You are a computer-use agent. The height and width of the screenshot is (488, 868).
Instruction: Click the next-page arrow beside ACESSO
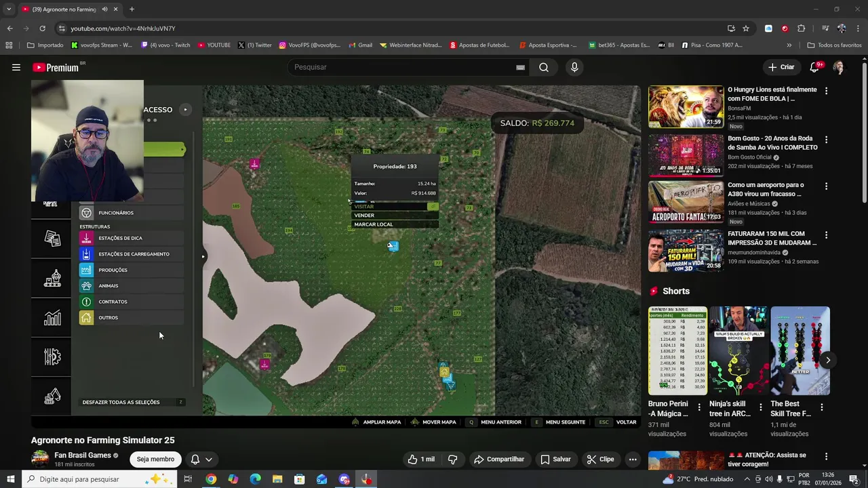[185, 109]
